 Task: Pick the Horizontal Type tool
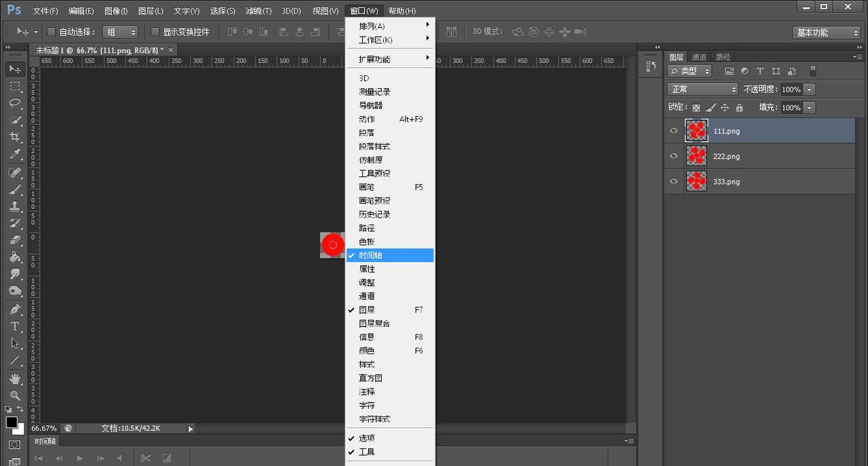pos(15,326)
